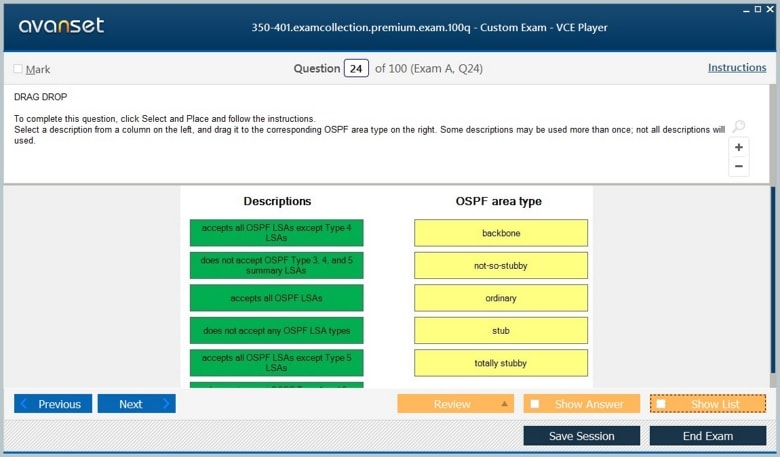
Task: Click the question number 24 field
Action: 356,69
